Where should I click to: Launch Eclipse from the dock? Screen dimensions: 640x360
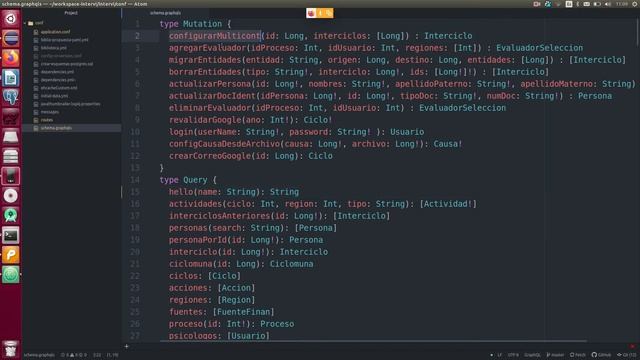(11, 38)
